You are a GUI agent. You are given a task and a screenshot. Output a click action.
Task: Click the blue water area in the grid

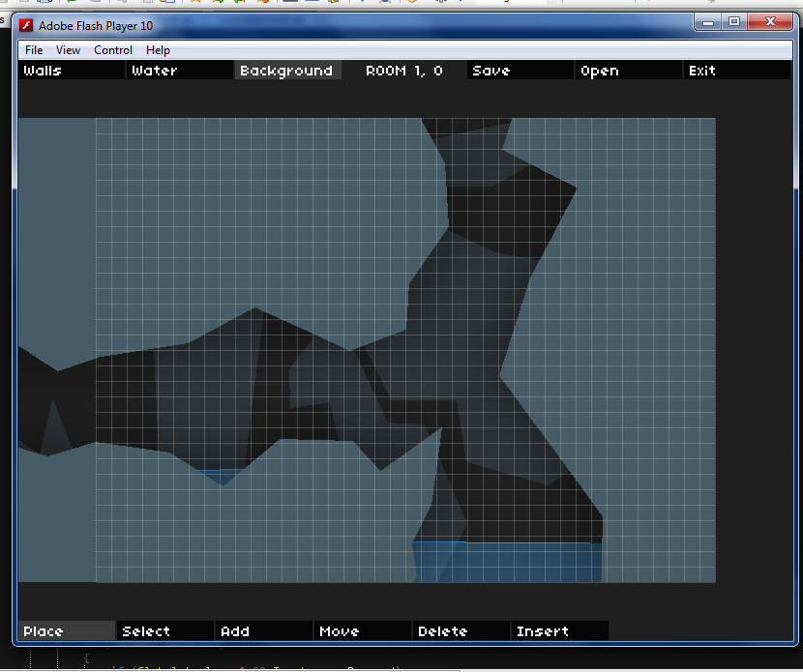click(x=508, y=563)
